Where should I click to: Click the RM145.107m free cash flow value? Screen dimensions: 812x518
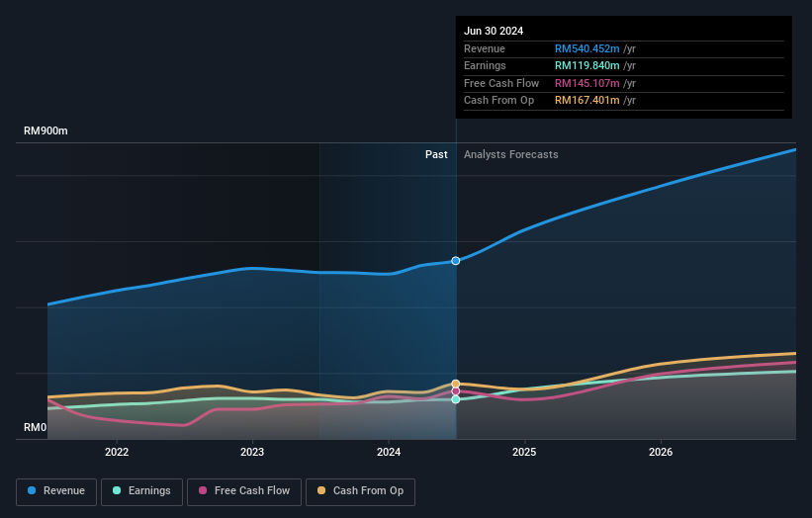coord(586,83)
